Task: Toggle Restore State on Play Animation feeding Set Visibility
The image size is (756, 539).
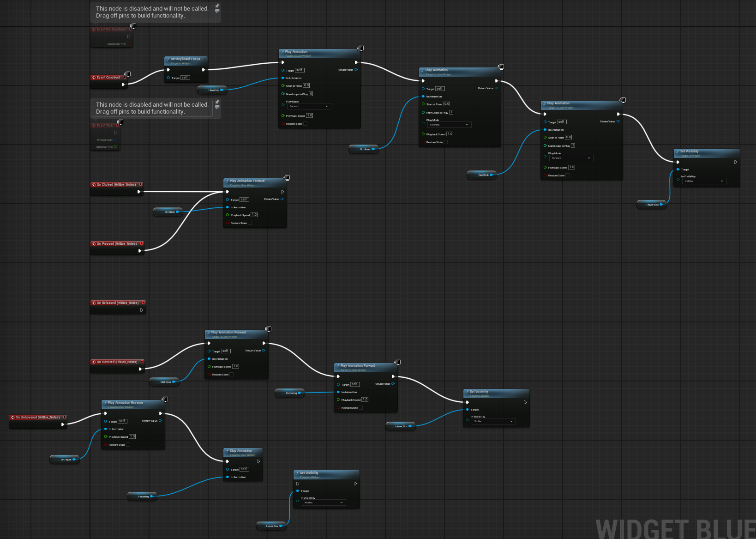Action: [x=567, y=176]
